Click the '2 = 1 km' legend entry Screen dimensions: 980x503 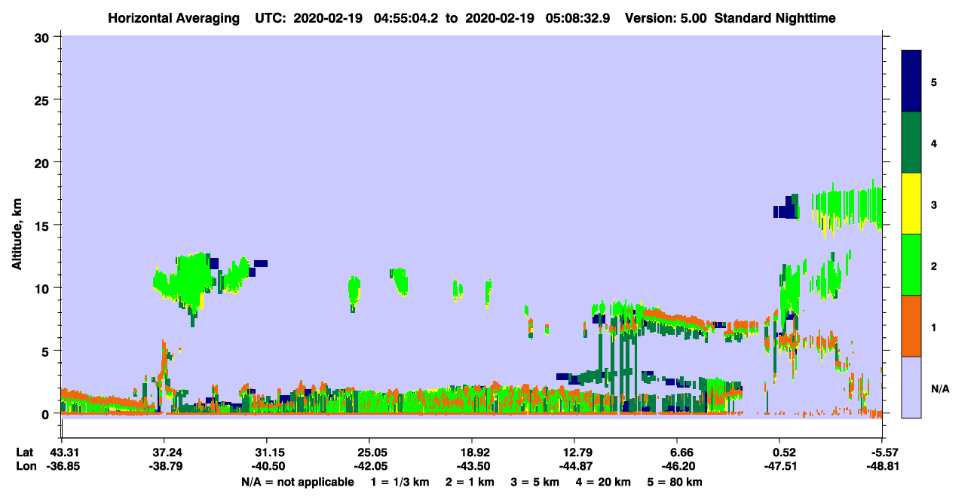click(x=470, y=482)
